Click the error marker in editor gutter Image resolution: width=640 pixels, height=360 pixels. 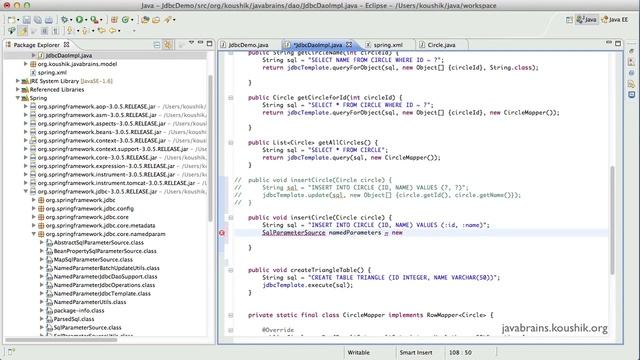222,233
